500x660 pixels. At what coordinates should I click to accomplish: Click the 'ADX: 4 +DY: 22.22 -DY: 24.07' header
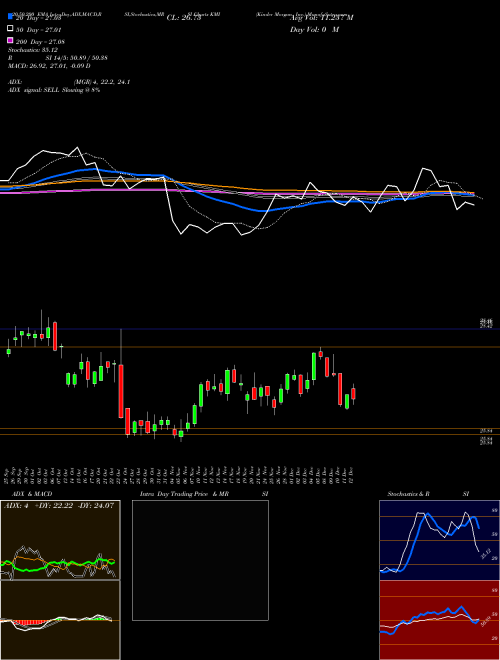[x=59, y=505]
